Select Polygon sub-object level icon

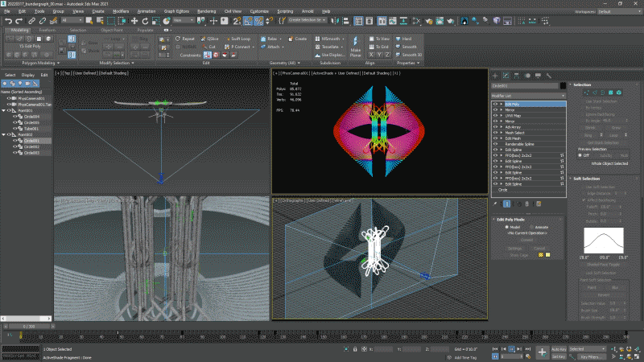coord(611,93)
